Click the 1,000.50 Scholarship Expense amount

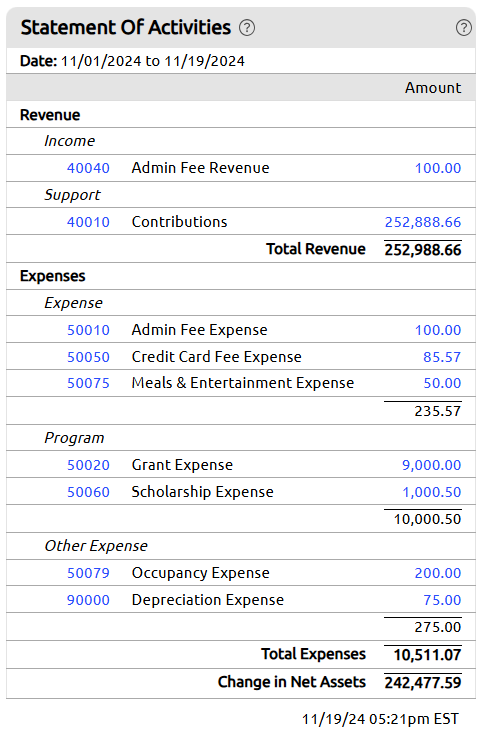[x=431, y=492]
